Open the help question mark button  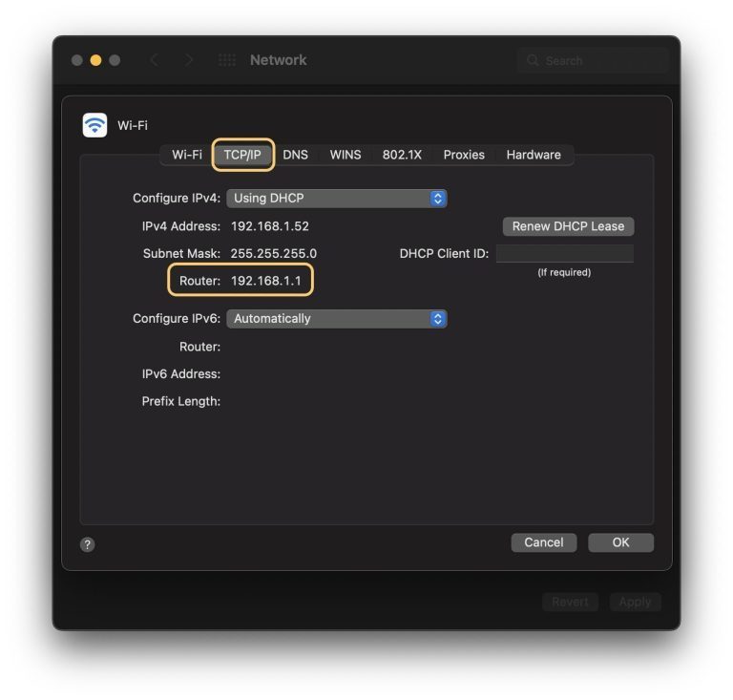pyautogui.click(x=88, y=544)
